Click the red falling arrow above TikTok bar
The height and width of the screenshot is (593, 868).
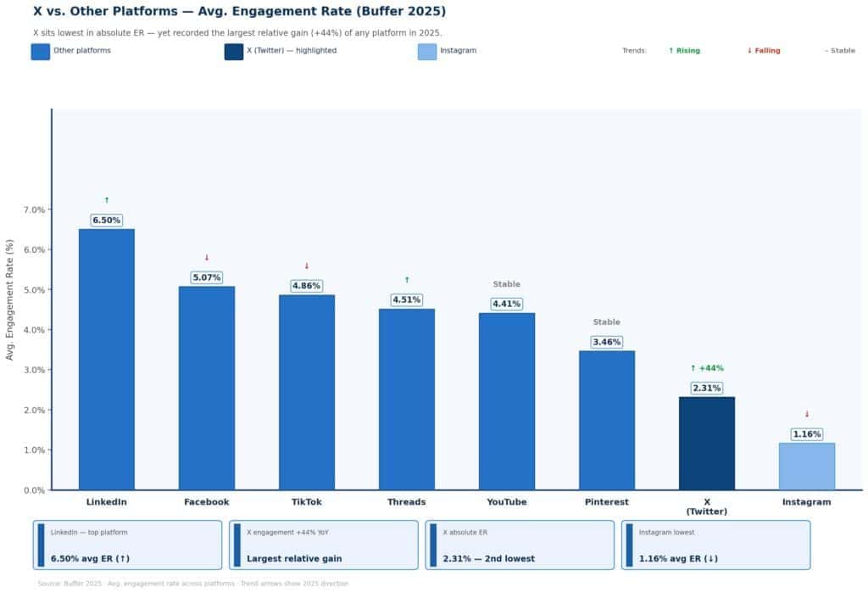click(307, 266)
